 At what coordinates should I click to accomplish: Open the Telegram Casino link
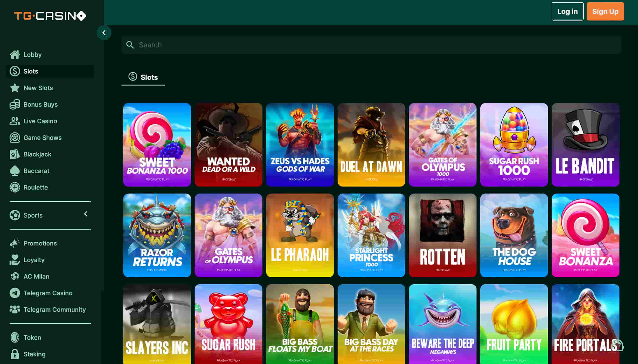(x=48, y=293)
